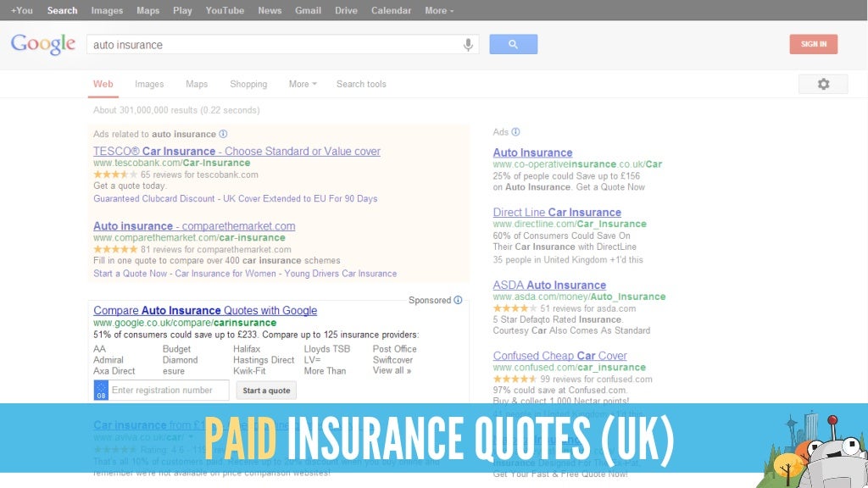Click the Lloyds TSB provider name
868x488 pixels.
(x=326, y=349)
